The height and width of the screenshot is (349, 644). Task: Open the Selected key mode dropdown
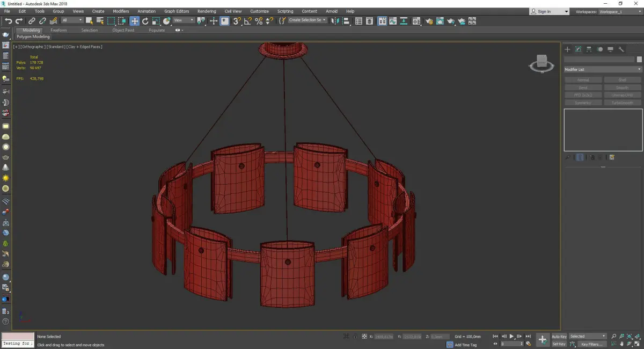tap(588, 336)
